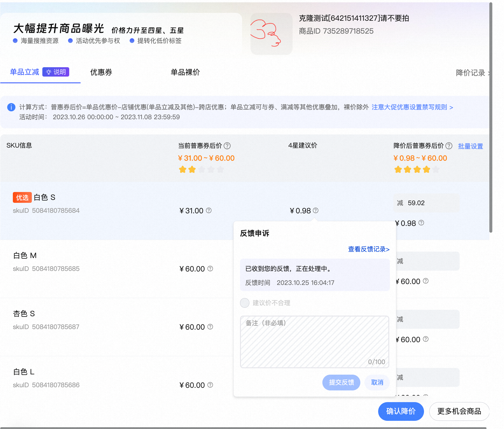Click the vertical scrollbar on right edge
Viewport: 504px width, 429px height.
[x=491, y=117]
